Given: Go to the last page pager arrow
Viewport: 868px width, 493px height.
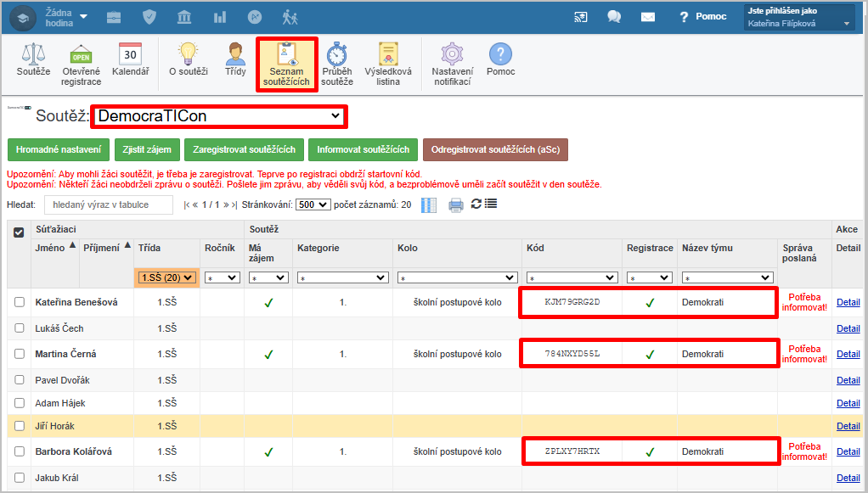Looking at the screenshot, I should pos(234,204).
